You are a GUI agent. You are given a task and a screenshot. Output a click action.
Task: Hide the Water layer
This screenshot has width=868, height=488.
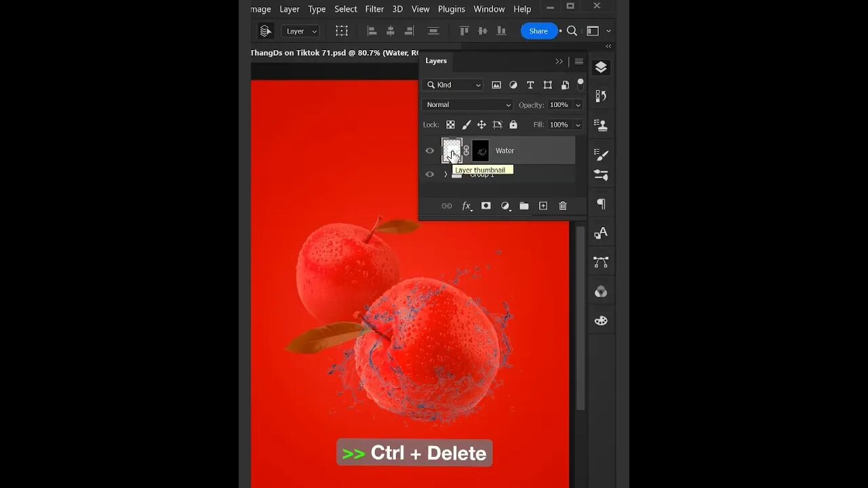(429, 150)
